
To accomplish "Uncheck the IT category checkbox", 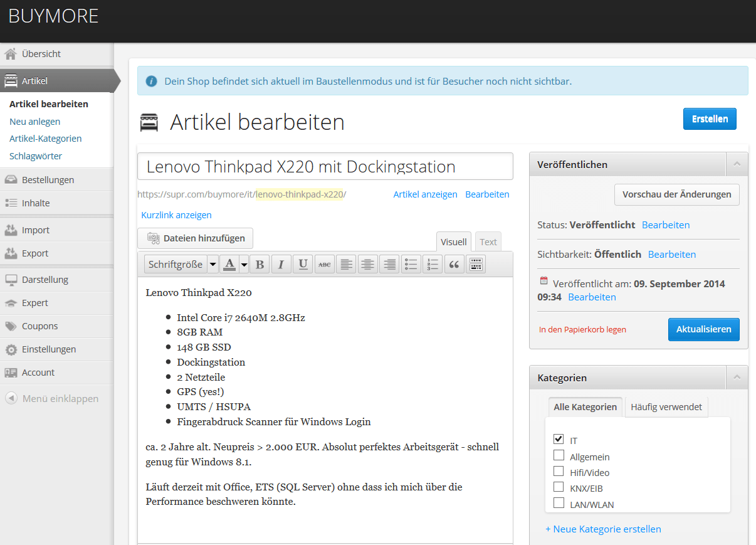I will [x=559, y=438].
